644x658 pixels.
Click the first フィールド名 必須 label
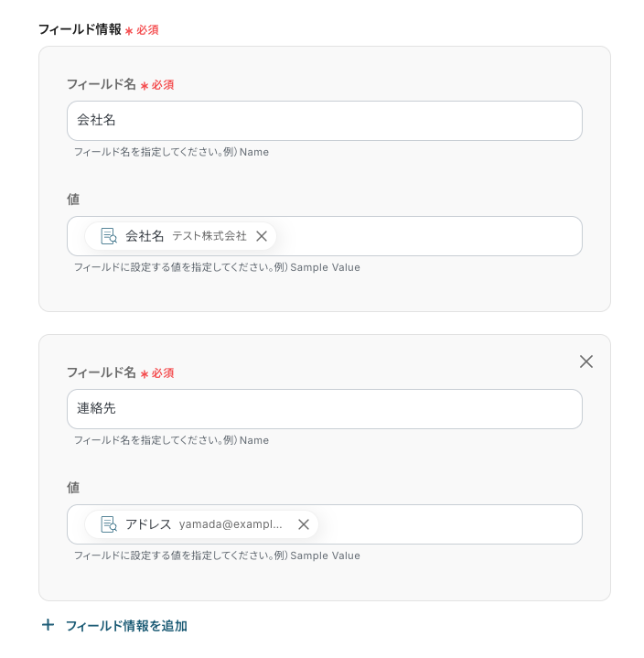click(121, 84)
